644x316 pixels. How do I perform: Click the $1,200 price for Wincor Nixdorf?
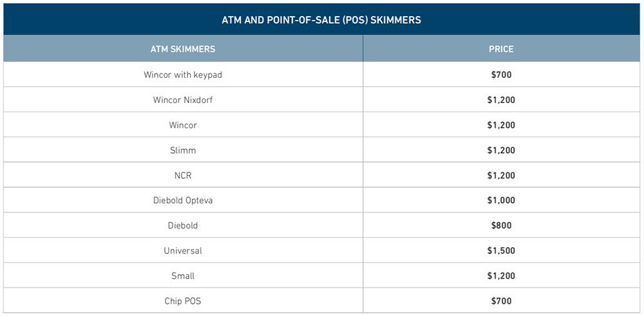pos(501,100)
